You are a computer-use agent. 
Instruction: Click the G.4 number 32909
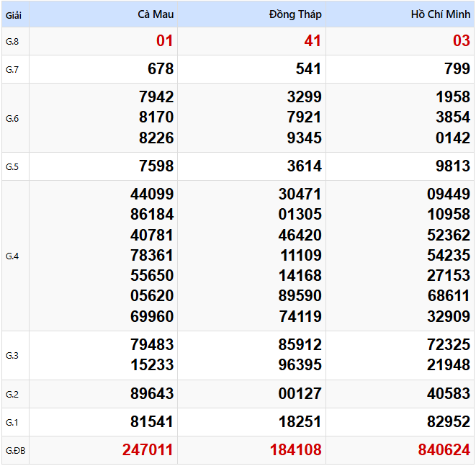(x=449, y=316)
